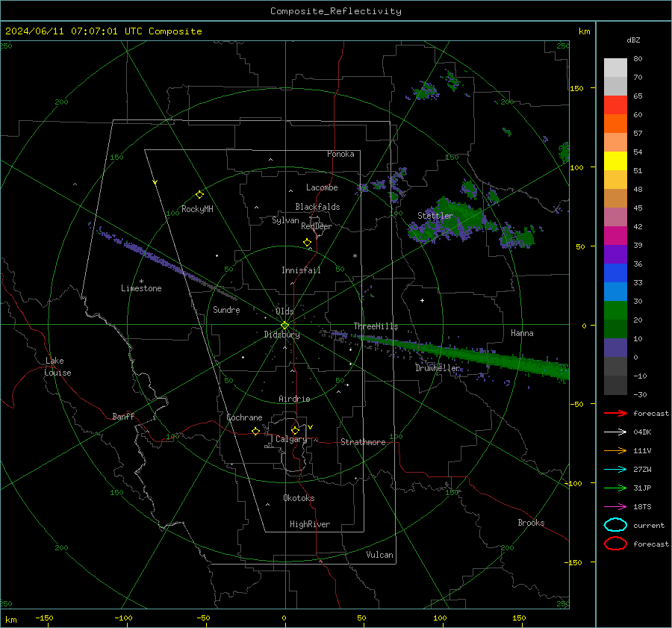672x628 pixels.
Task: Click the Limestone label
Action: click(x=141, y=288)
